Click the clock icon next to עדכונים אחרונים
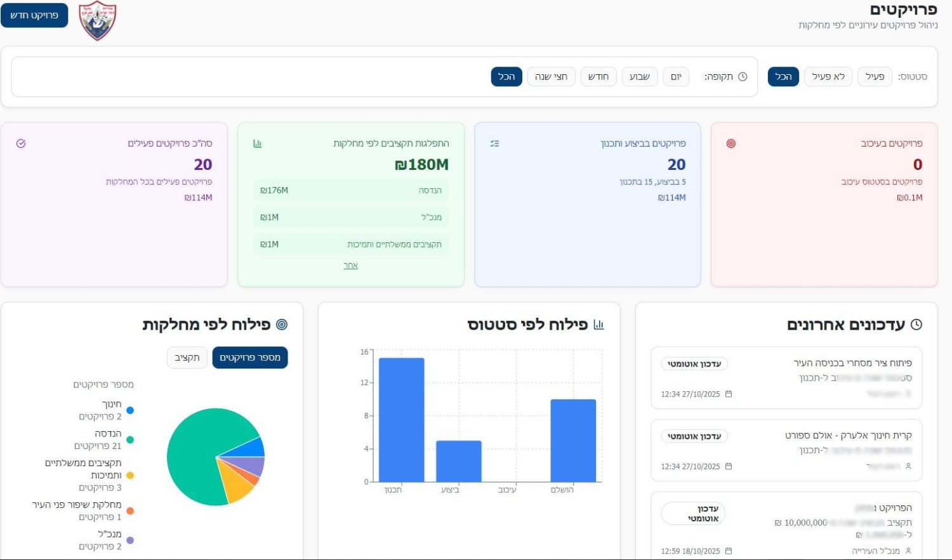This screenshot has height=560, width=952. [x=916, y=325]
